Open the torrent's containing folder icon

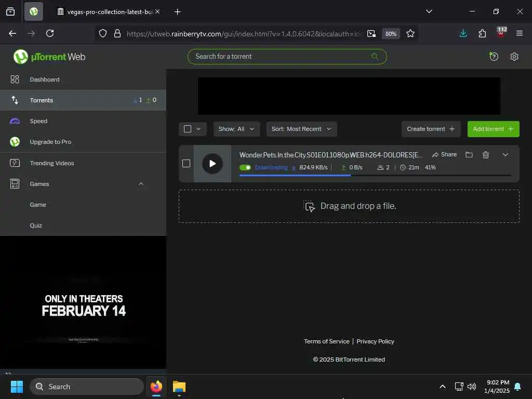pos(469,155)
